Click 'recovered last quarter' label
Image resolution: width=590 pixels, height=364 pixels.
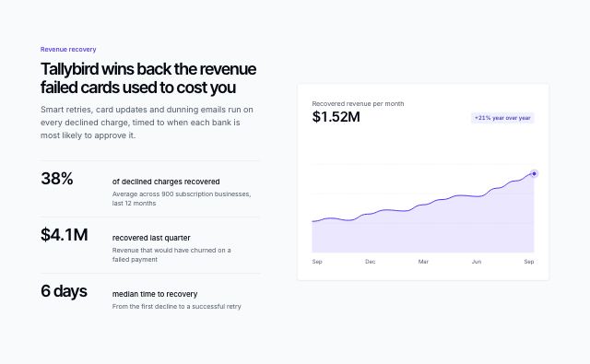click(151, 238)
